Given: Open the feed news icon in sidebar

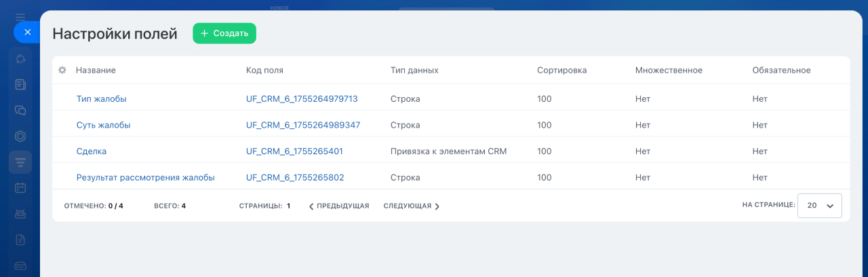Looking at the screenshot, I should point(20,84).
